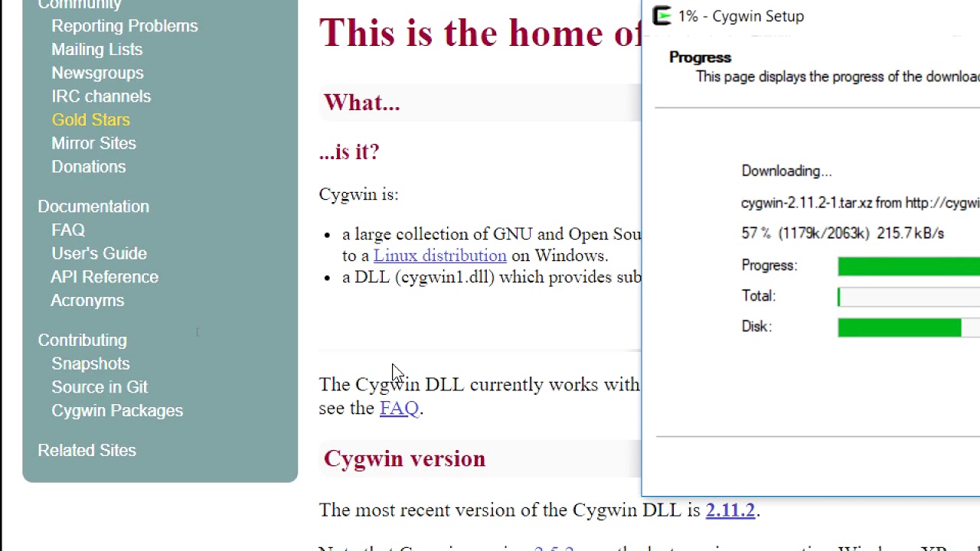The height and width of the screenshot is (551, 980).
Task: Click the 'Disk:' label in Setup
Action: pos(756,327)
